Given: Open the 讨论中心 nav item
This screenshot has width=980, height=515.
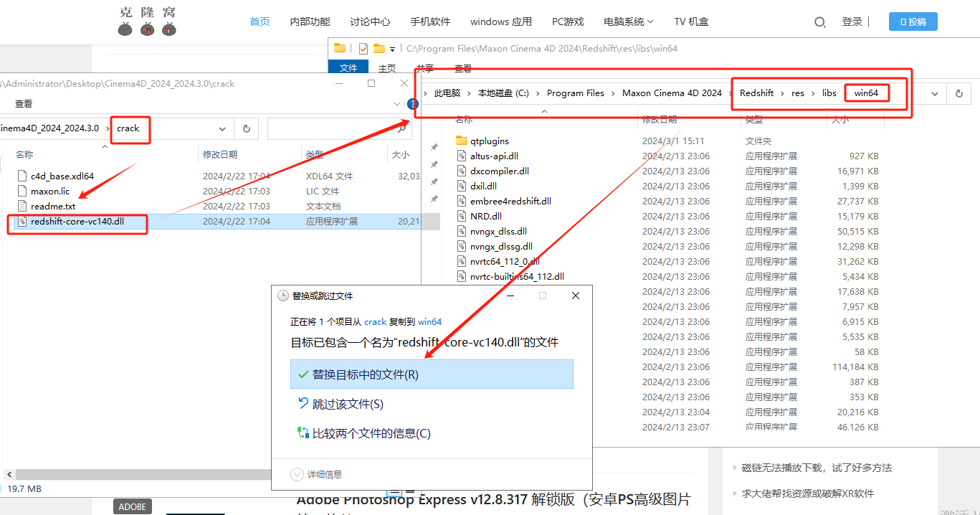Looking at the screenshot, I should (370, 22).
